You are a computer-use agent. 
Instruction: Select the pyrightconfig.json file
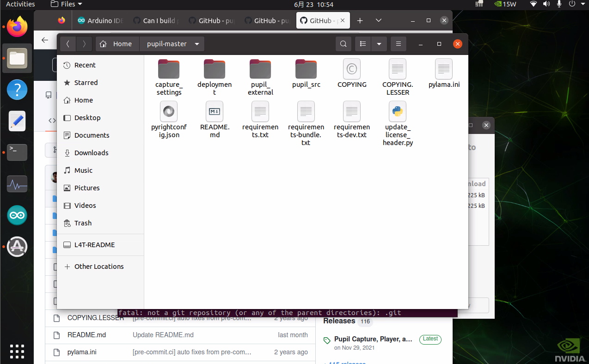pyautogui.click(x=169, y=120)
